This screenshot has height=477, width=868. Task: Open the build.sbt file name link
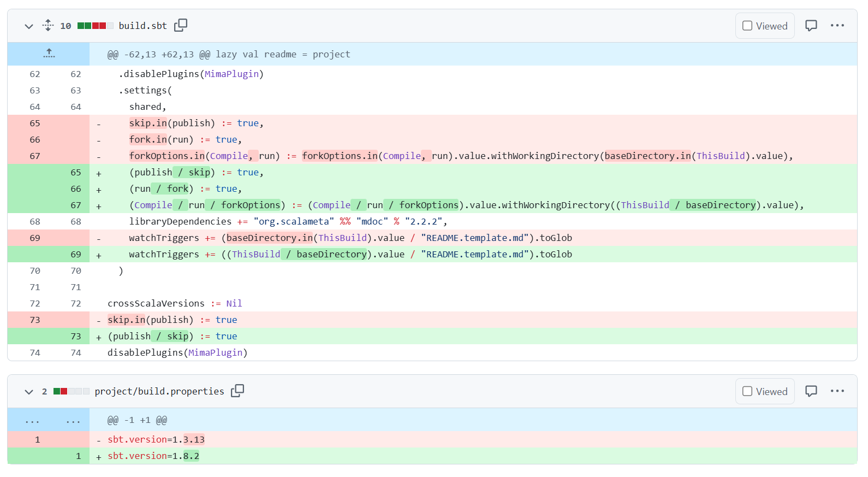pyautogui.click(x=142, y=26)
